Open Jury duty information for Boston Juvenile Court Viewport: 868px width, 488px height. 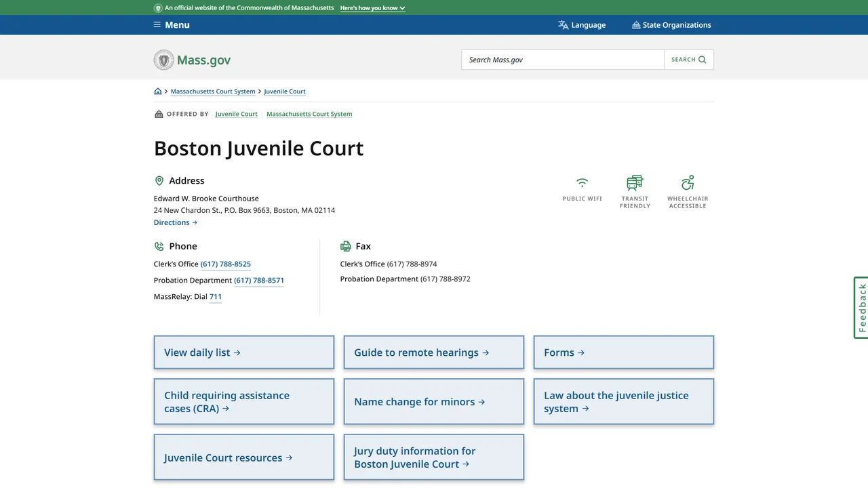tap(434, 457)
